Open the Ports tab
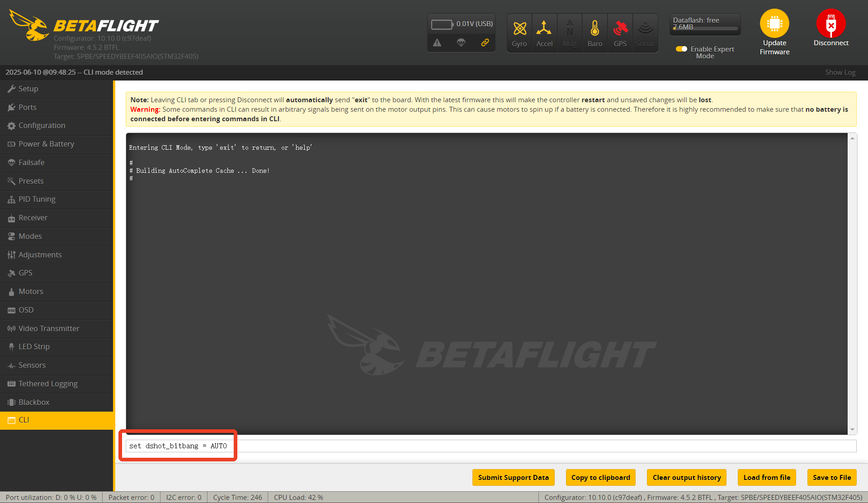Image resolution: width=868 pixels, height=503 pixels. 57,107
